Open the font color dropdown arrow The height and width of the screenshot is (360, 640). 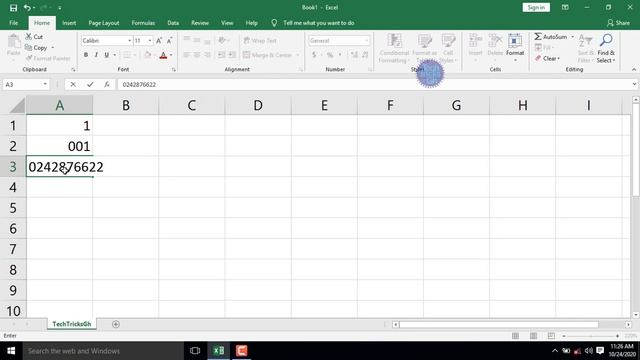point(171,55)
